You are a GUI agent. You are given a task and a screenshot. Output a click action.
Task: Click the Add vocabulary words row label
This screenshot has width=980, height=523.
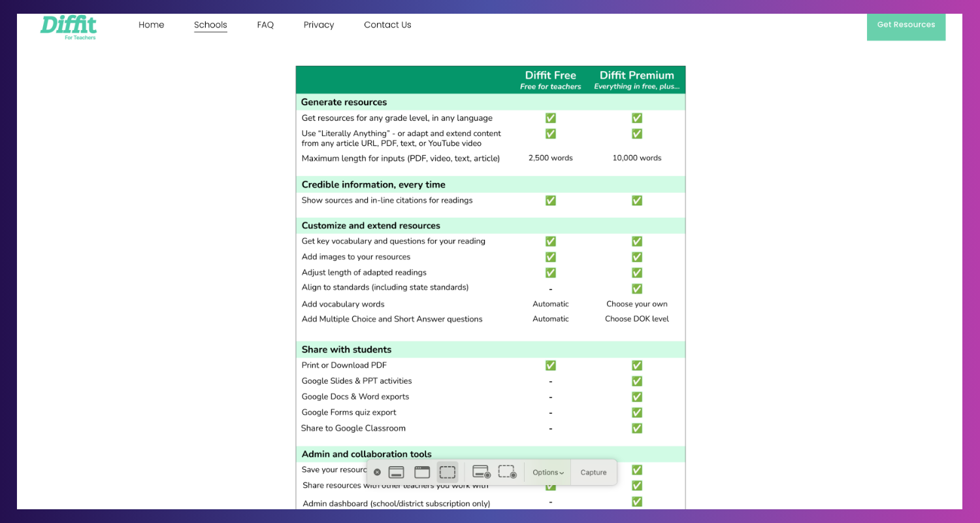coord(343,304)
